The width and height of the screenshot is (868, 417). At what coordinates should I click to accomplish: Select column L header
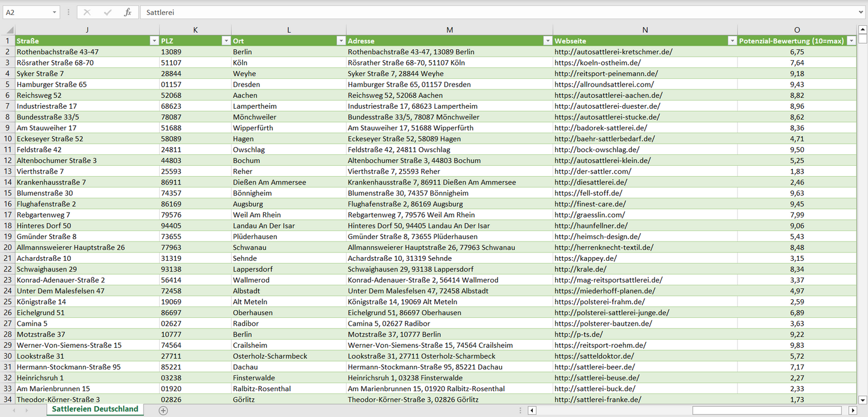click(x=289, y=30)
